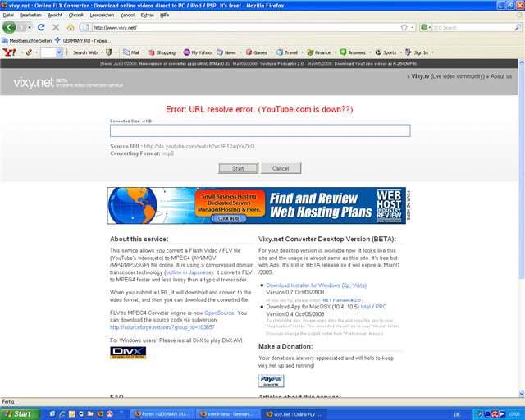Open the Chronik menu
This screenshot has width=525, height=420.
(76, 15)
